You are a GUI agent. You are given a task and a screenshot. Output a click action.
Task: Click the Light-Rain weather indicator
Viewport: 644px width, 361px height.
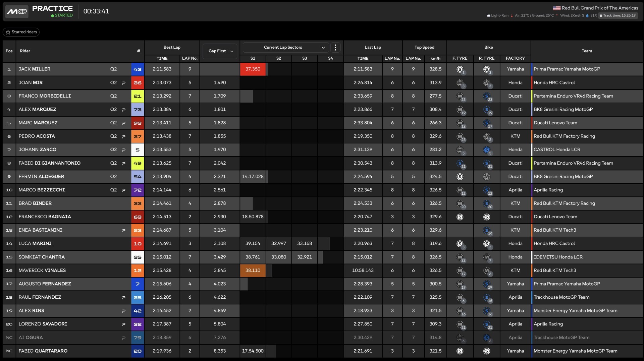click(497, 15)
